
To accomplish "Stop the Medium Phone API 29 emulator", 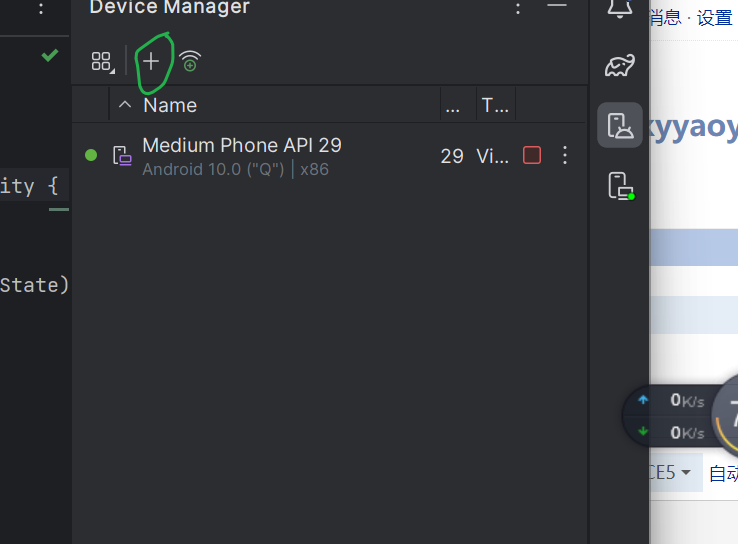I will click(532, 155).
